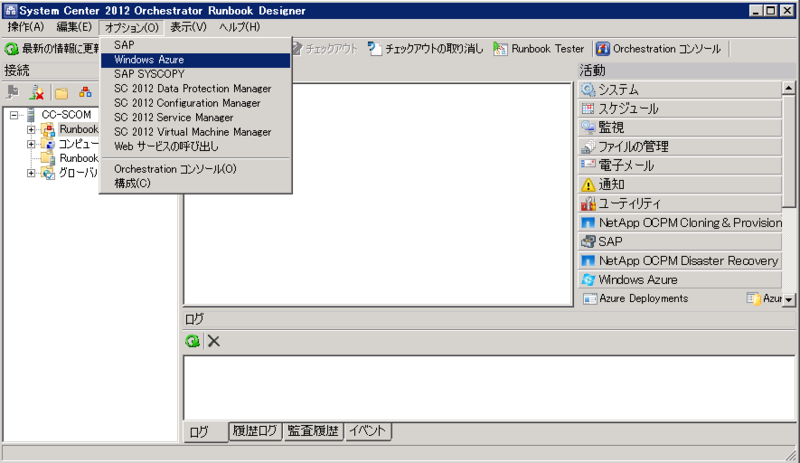Click the 通知 warning icon
Image resolution: width=800 pixels, height=463 pixels.
point(588,184)
